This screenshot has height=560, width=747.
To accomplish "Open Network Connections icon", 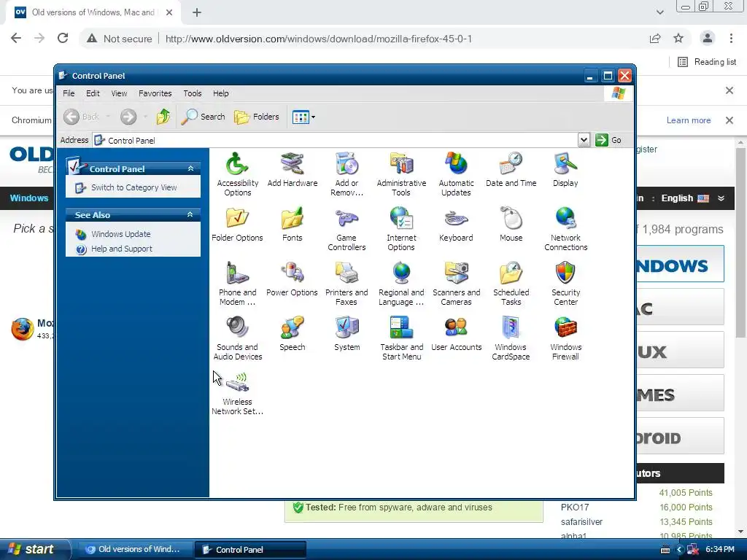I will click(x=565, y=228).
